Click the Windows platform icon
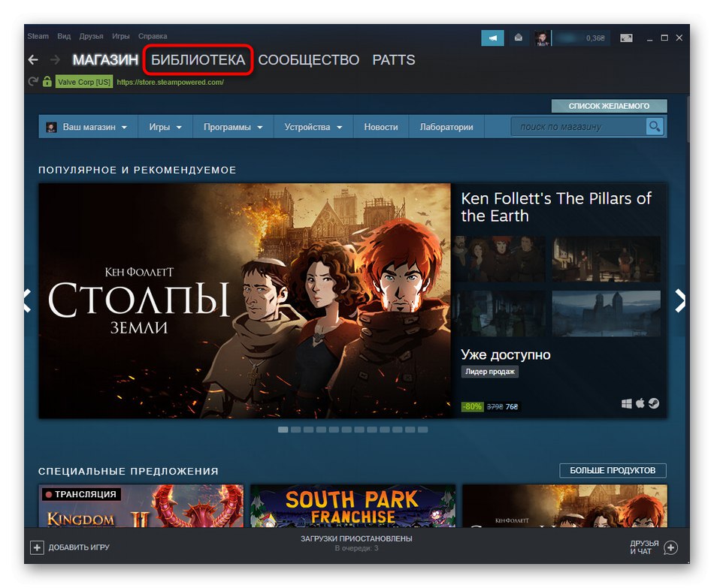The width and height of the screenshot is (714, 588). click(627, 404)
